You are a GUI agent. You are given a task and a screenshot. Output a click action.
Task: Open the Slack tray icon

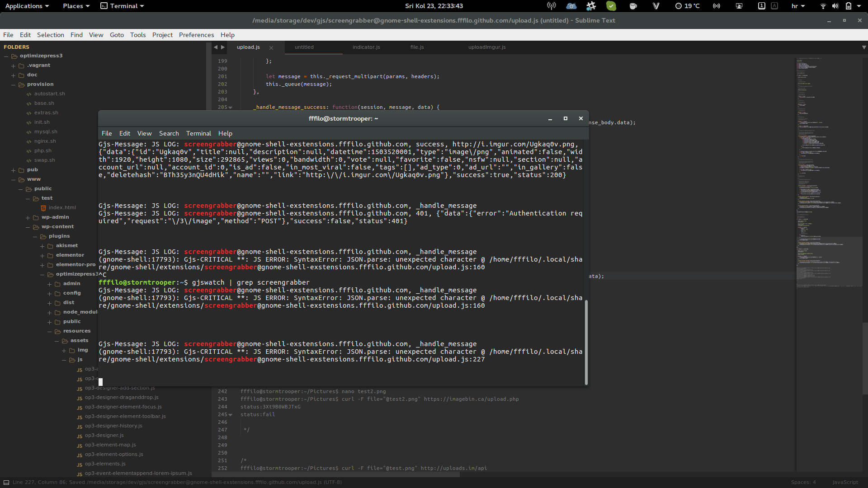point(591,6)
